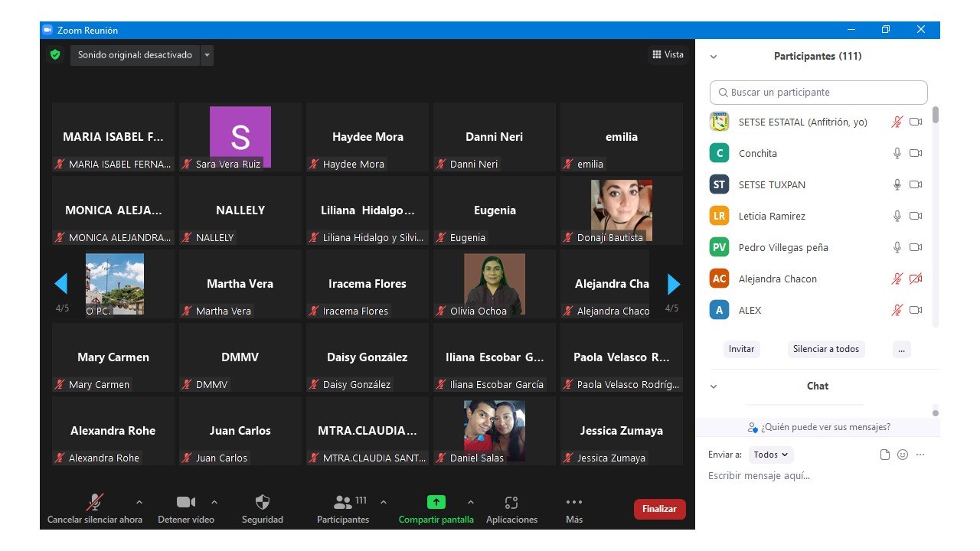Image resolution: width=980 pixels, height=551 pixels.
Task: Open the Security shield icon
Action: coord(262,503)
